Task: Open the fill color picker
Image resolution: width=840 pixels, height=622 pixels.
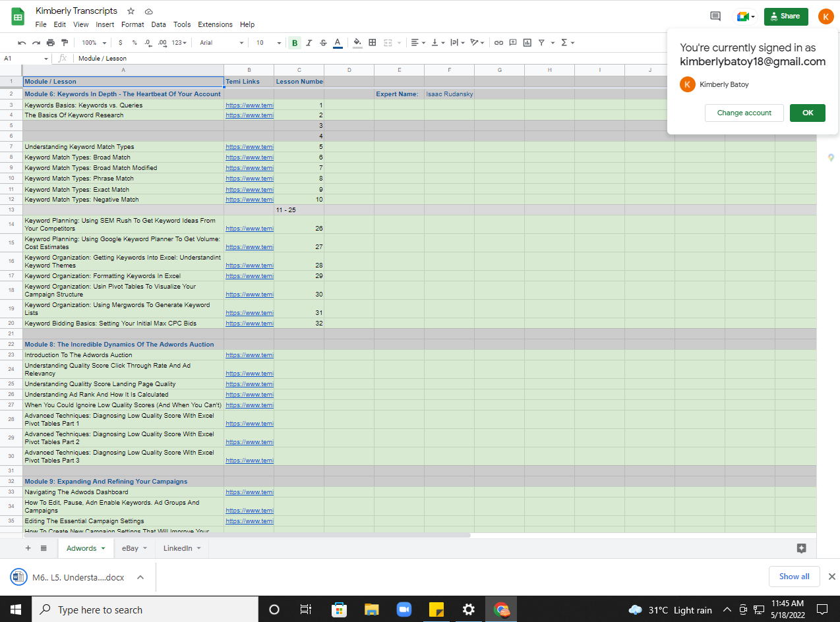Action: point(357,43)
